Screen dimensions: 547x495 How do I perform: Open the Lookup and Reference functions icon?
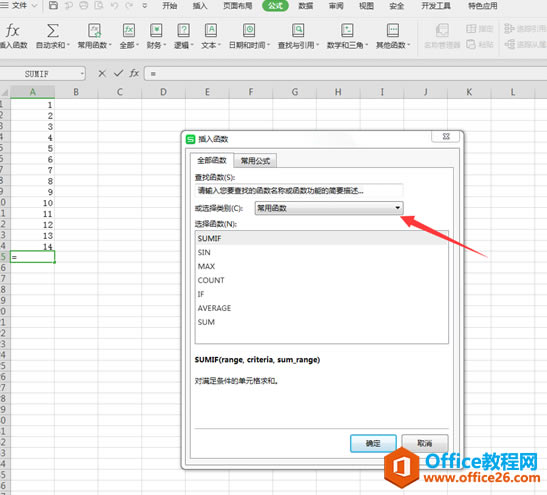coord(298,31)
